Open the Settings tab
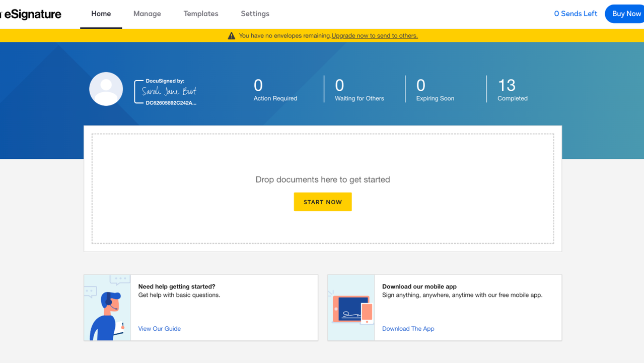The width and height of the screenshot is (644, 363). tap(255, 14)
